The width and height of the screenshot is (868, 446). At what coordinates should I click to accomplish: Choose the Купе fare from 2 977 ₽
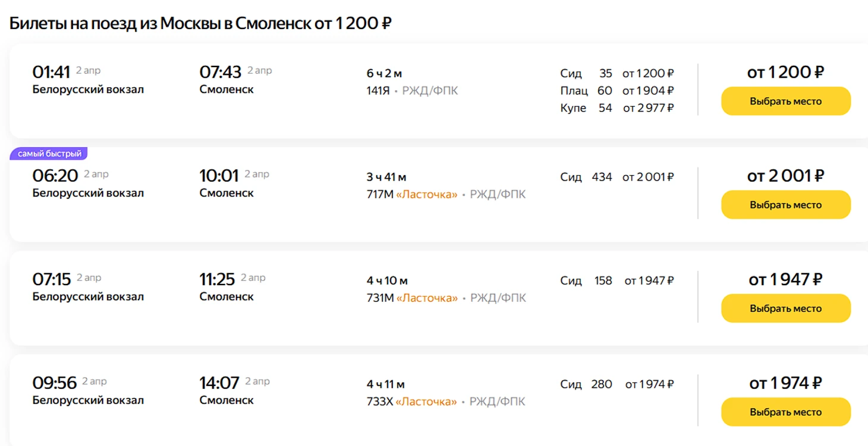click(x=617, y=108)
